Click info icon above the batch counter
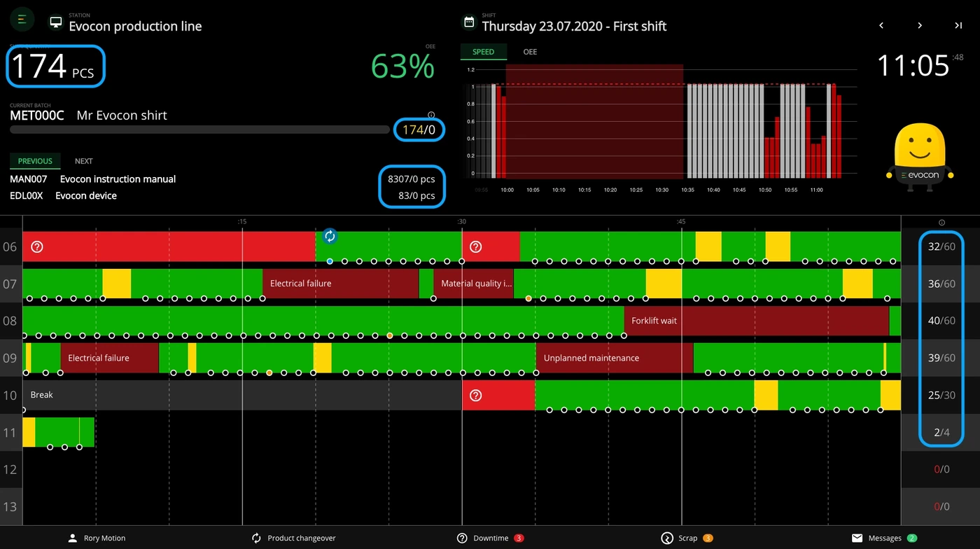This screenshot has width=980, height=549. (x=431, y=115)
